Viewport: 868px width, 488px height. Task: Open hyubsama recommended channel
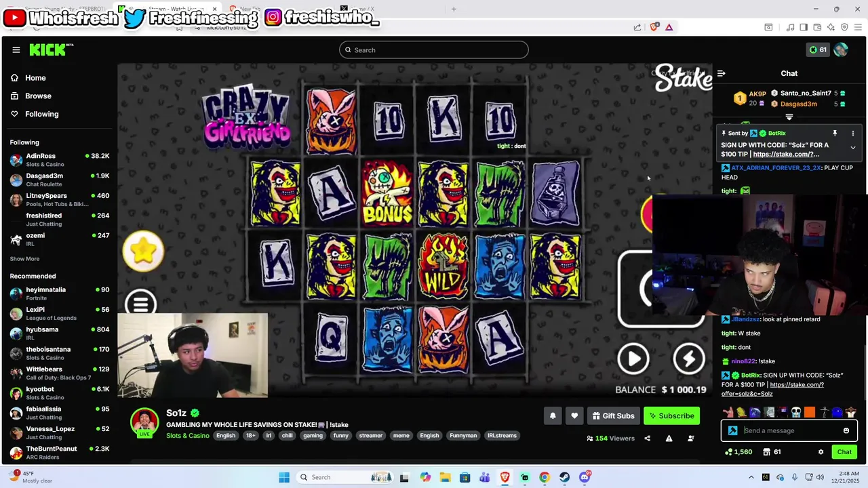tap(60, 333)
